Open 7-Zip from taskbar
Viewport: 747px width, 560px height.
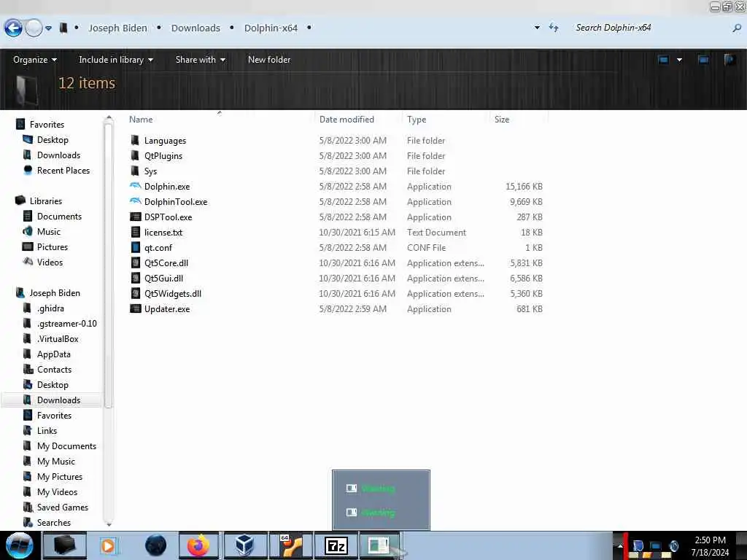pyautogui.click(x=336, y=545)
